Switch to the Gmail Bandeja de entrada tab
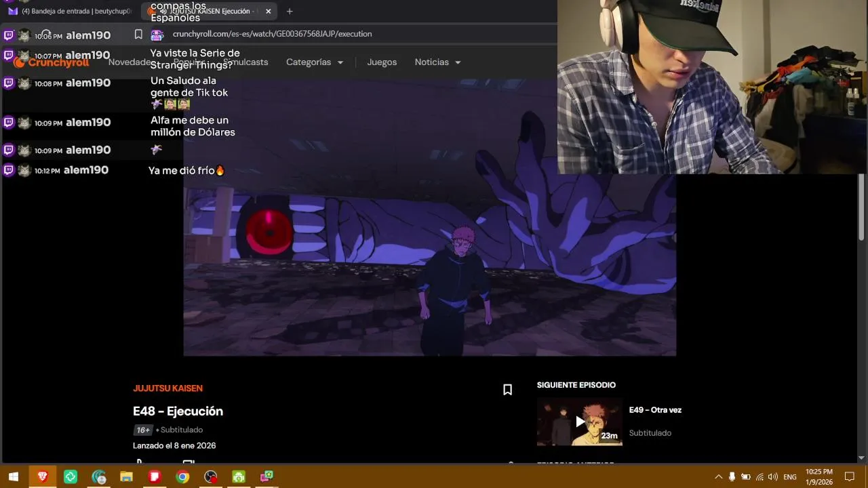 point(70,11)
